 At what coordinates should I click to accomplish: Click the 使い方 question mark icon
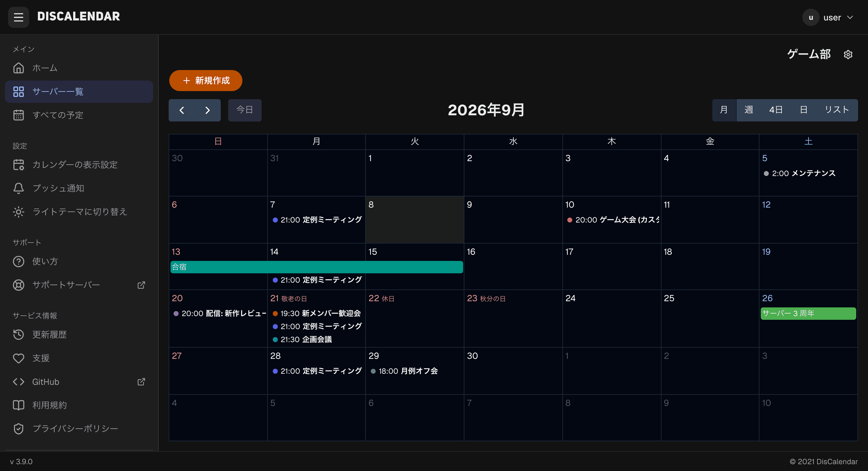pyautogui.click(x=19, y=262)
